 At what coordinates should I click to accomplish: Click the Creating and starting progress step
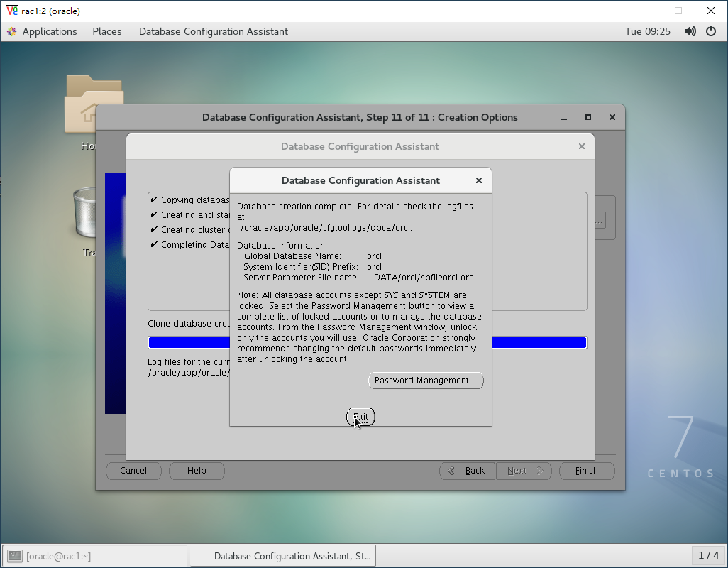coord(190,215)
